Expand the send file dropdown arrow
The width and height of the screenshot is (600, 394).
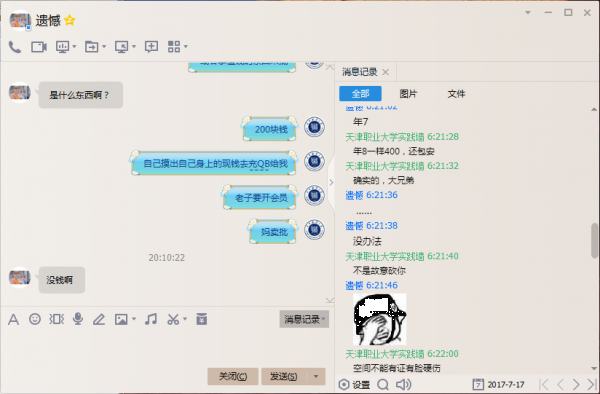(104, 47)
